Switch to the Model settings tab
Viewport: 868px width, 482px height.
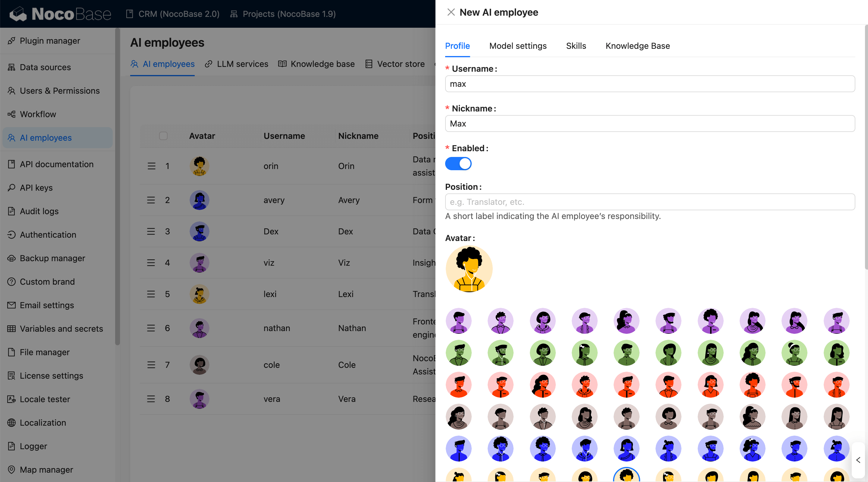517,46
